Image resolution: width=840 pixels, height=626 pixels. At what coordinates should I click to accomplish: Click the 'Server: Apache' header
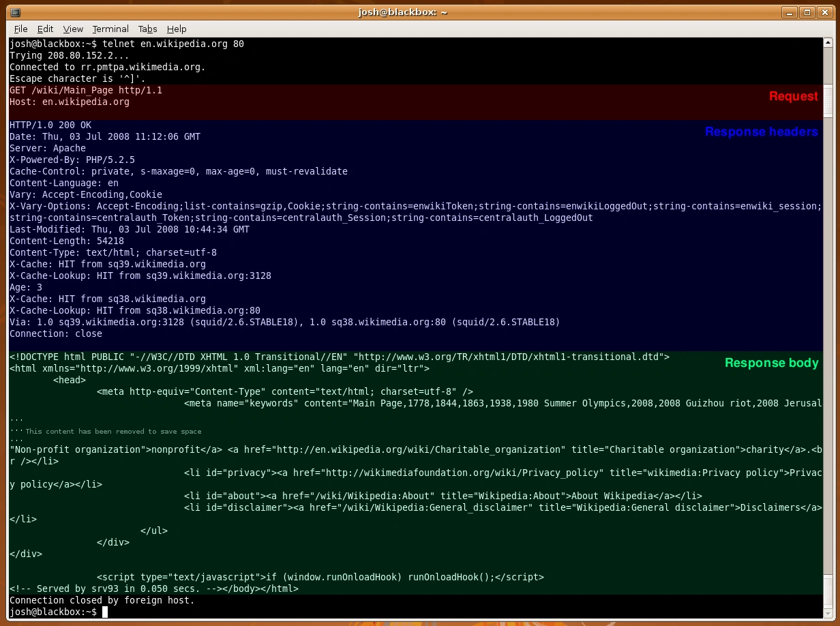(x=48, y=148)
